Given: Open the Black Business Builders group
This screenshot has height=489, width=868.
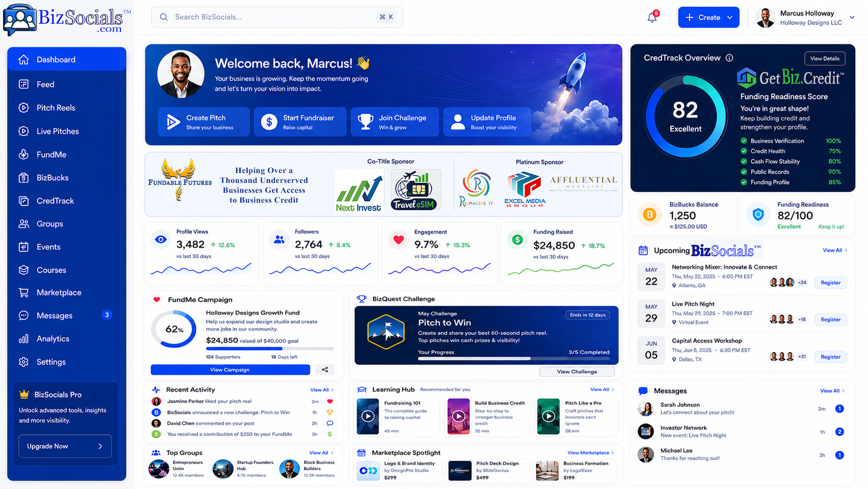Looking at the screenshot, I should [x=307, y=469].
